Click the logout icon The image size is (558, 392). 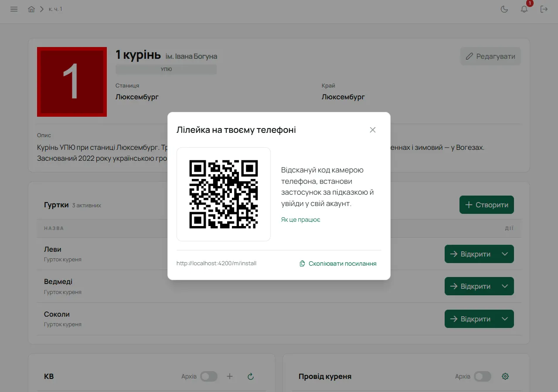click(544, 9)
